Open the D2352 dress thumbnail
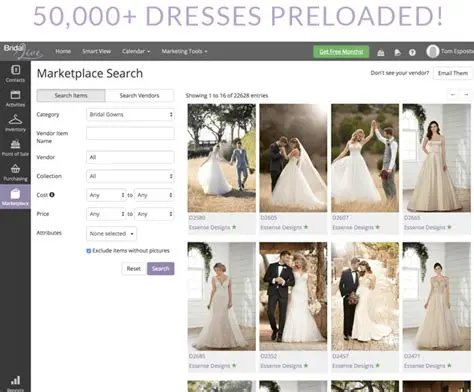 click(293, 296)
